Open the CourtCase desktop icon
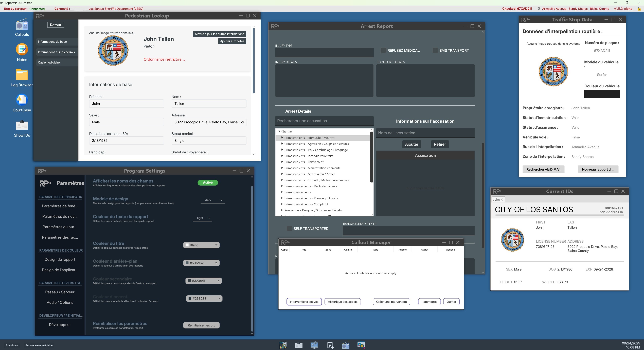 22,100
